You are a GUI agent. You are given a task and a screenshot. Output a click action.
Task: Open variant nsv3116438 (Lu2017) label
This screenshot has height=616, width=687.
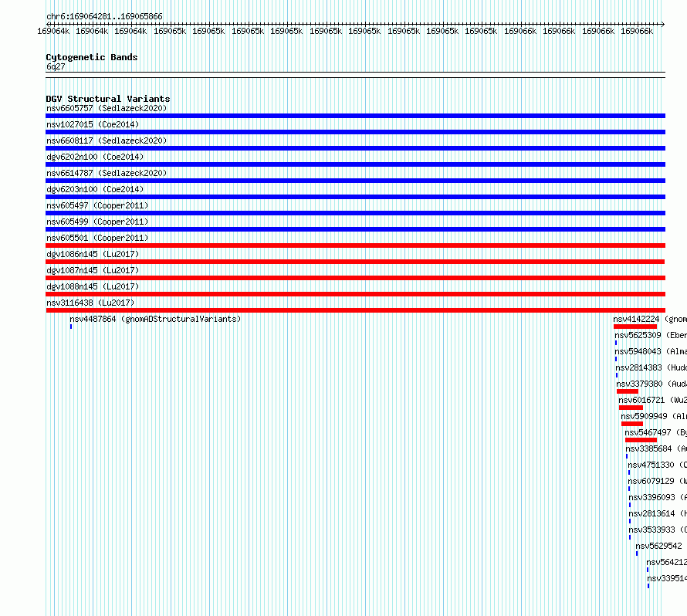click(90, 303)
